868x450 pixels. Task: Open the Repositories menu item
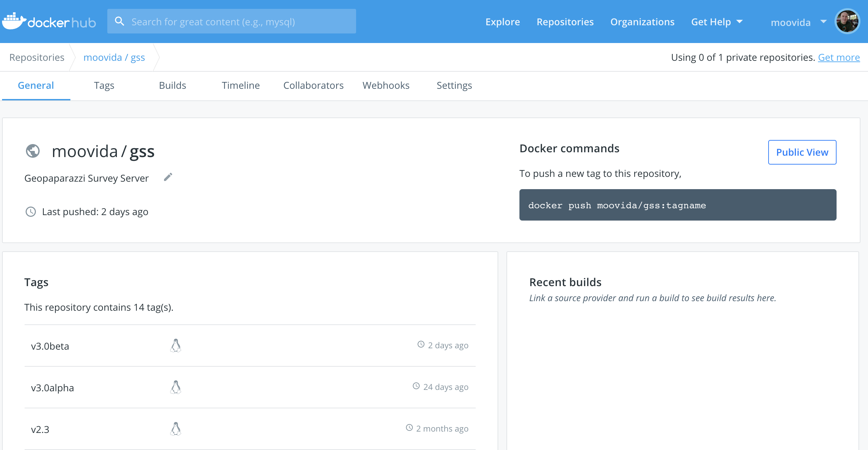(x=565, y=22)
